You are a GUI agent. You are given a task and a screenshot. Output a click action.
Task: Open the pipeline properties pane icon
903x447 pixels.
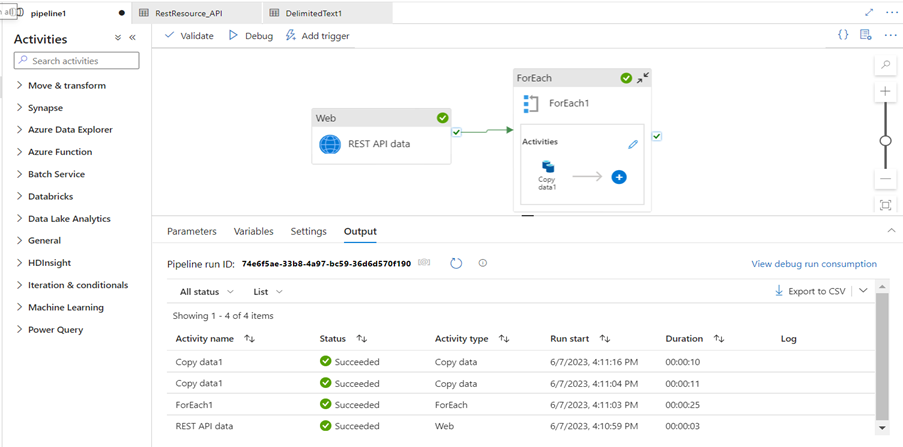[x=866, y=35]
